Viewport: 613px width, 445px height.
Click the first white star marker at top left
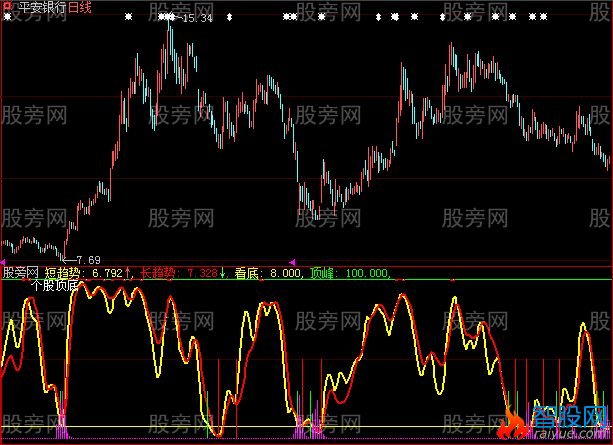pyautogui.click(x=6, y=18)
